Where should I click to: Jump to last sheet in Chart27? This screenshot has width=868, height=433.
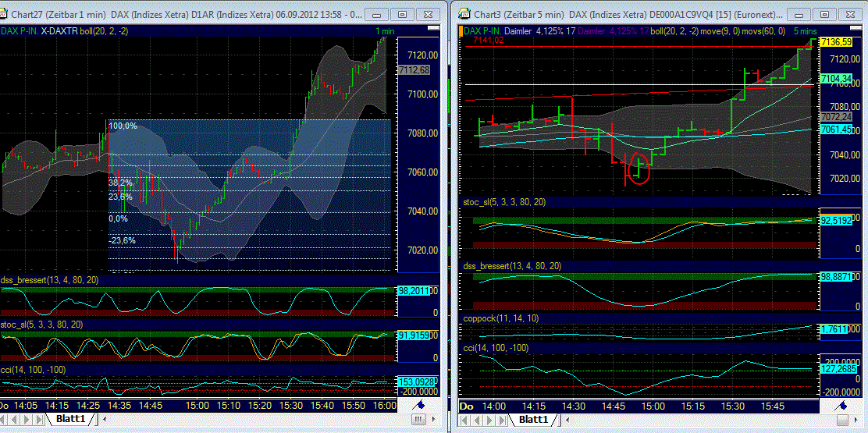39,420
